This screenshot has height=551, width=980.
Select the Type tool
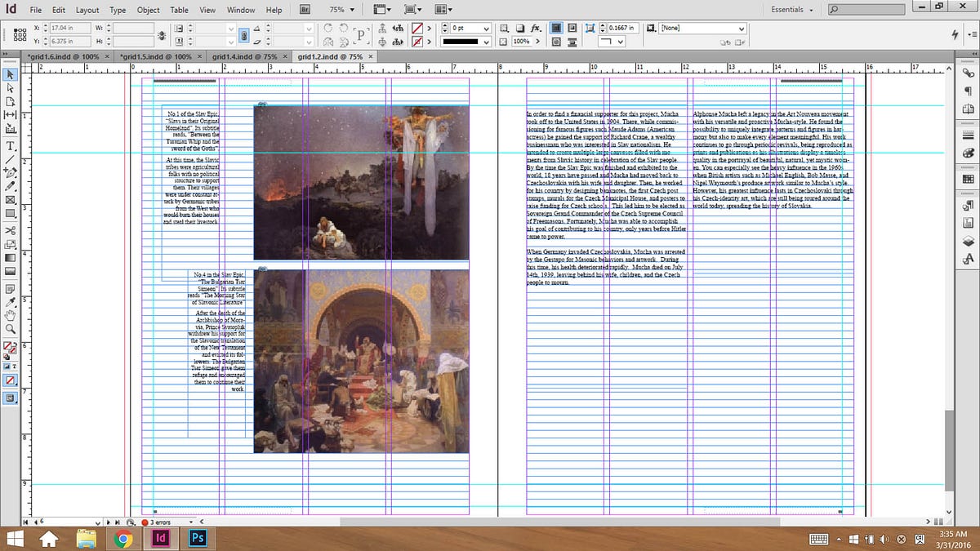(11, 146)
